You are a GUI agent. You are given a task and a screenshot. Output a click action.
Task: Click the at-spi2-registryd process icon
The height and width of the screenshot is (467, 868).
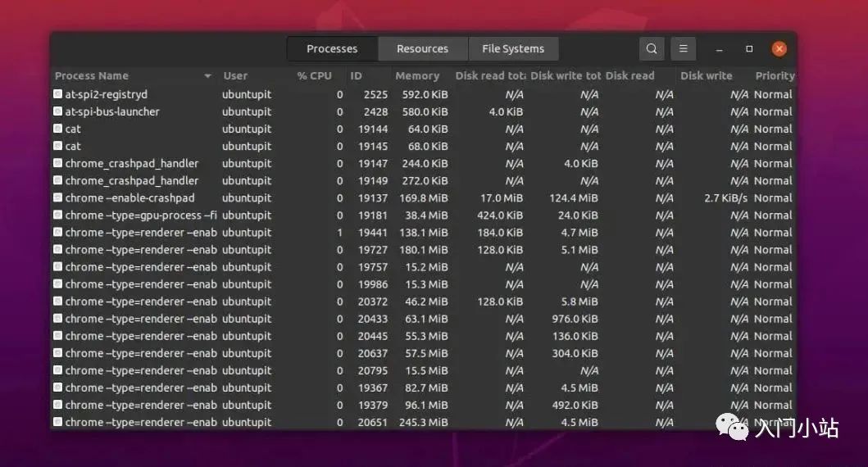pyautogui.click(x=57, y=94)
